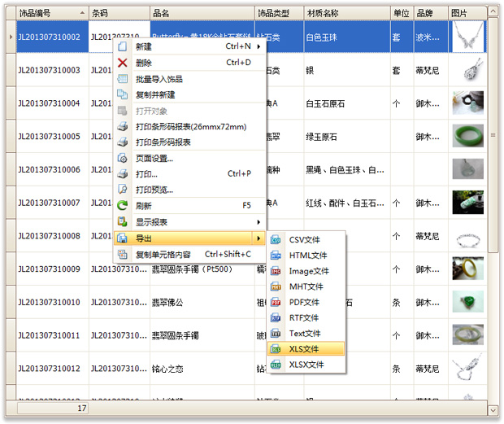Choose HTML文件 from export menu

tap(308, 256)
